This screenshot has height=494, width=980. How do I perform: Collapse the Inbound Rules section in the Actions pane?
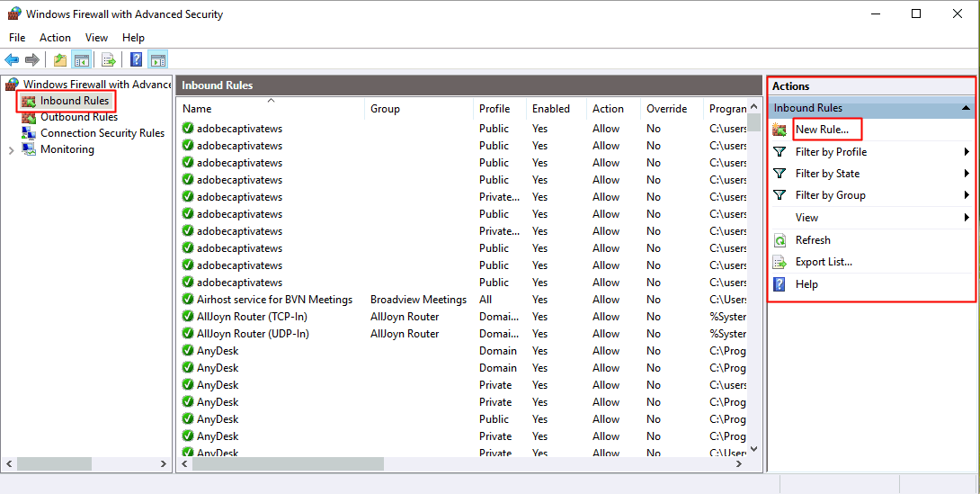966,108
